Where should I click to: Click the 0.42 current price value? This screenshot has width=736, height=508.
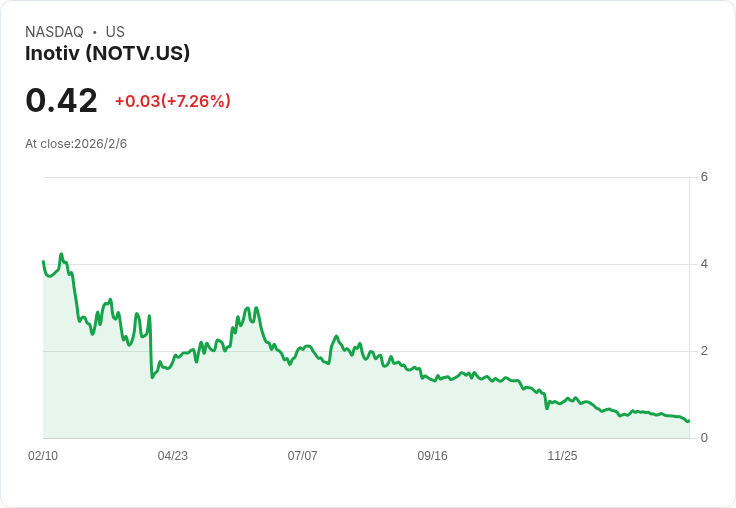click(61, 101)
